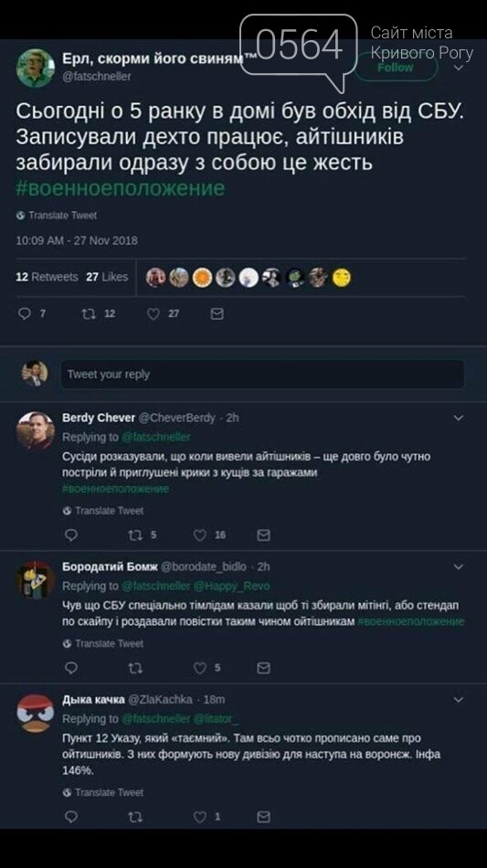Viewport: 487px width, 868px height.
Task: Reply to Бородатий Бомж's tweet
Action: pyautogui.click(x=71, y=668)
